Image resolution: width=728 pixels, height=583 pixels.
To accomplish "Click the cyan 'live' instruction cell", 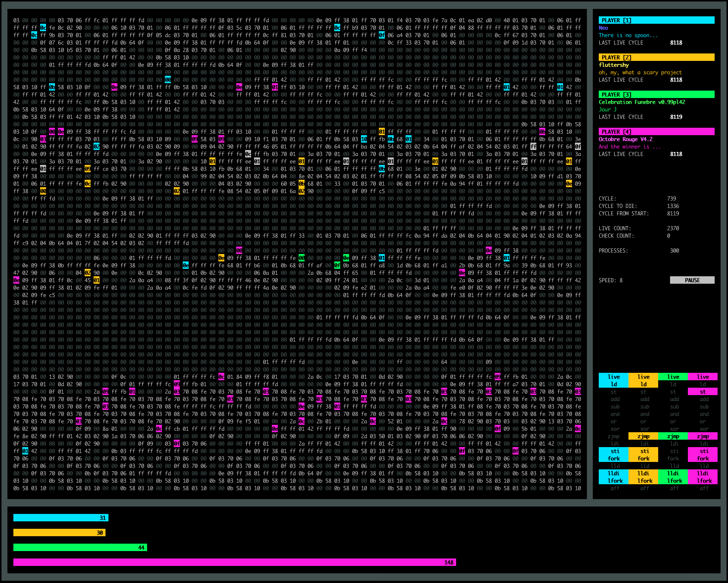I will tap(613, 377).
